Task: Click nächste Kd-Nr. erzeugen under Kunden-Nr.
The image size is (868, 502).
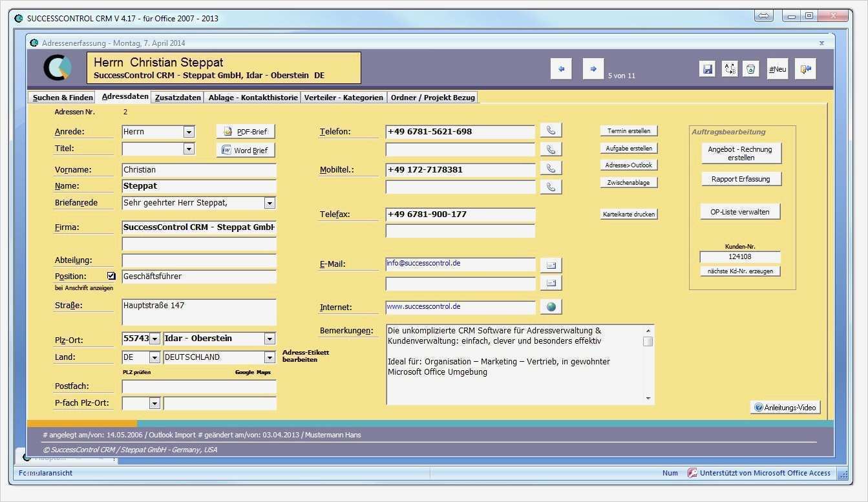Action: 740,271
